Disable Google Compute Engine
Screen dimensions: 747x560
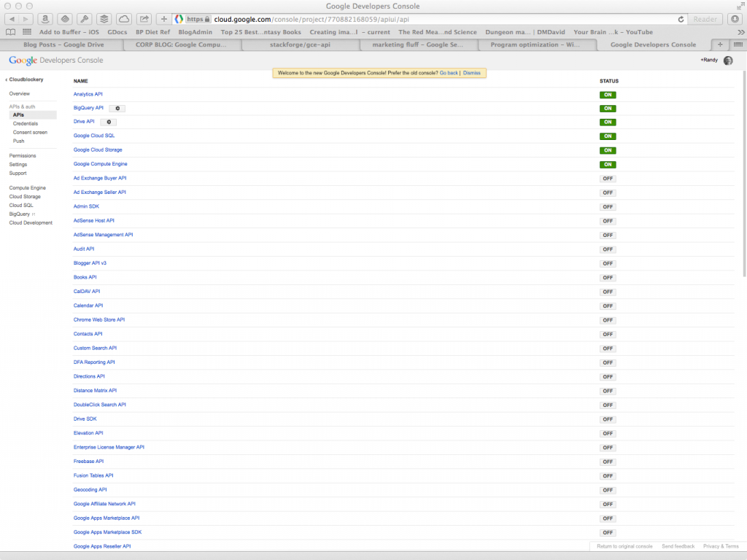pyautogui.click(x=608, y=164)
